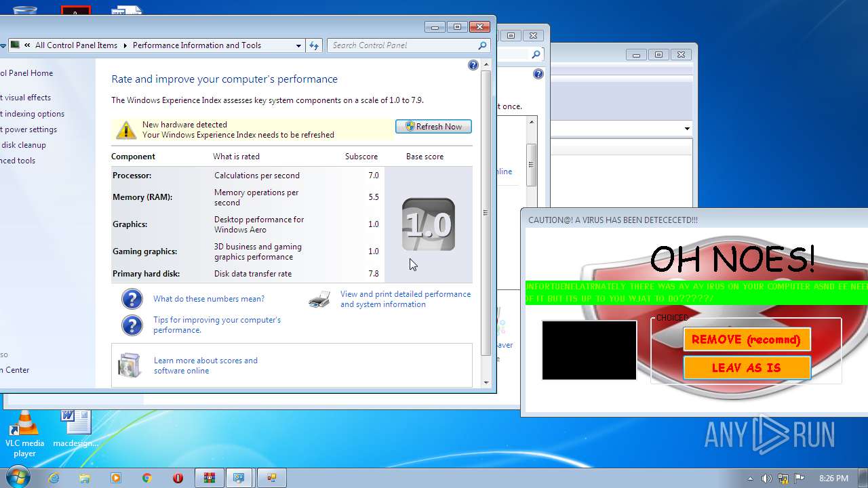Click the Action Center flag tray icon

pyautogui.click(x=800, y=478)
